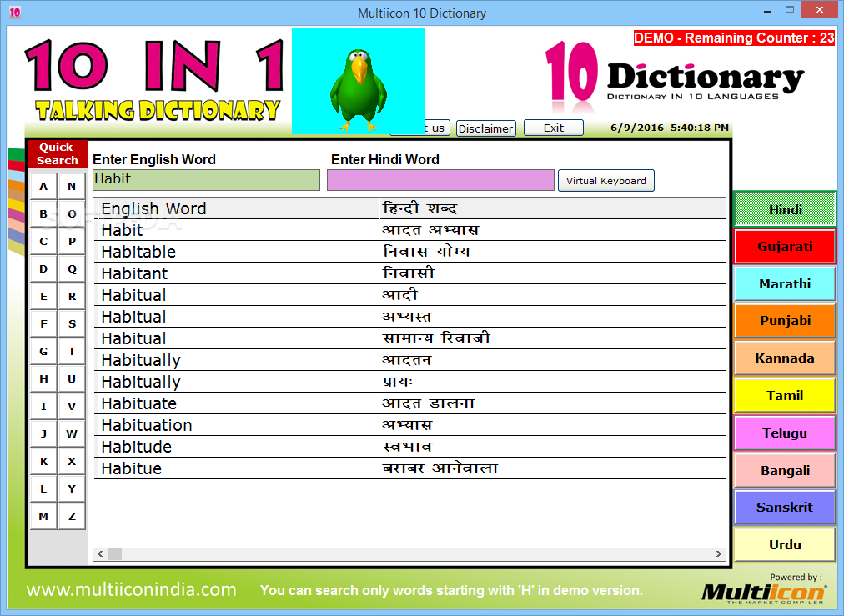The width and height of the screenshot is (844, 616).
Task: Select the Tamil language
Action: pyautogui.click(x=785, y=395)
